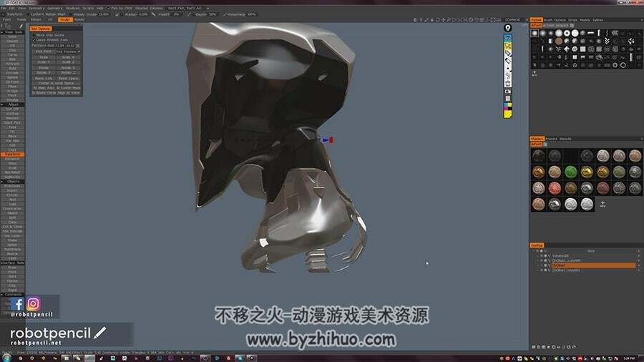Click the Reset Space button
Image resolution: width=644 pixels, height=362 pixels.
68,78
